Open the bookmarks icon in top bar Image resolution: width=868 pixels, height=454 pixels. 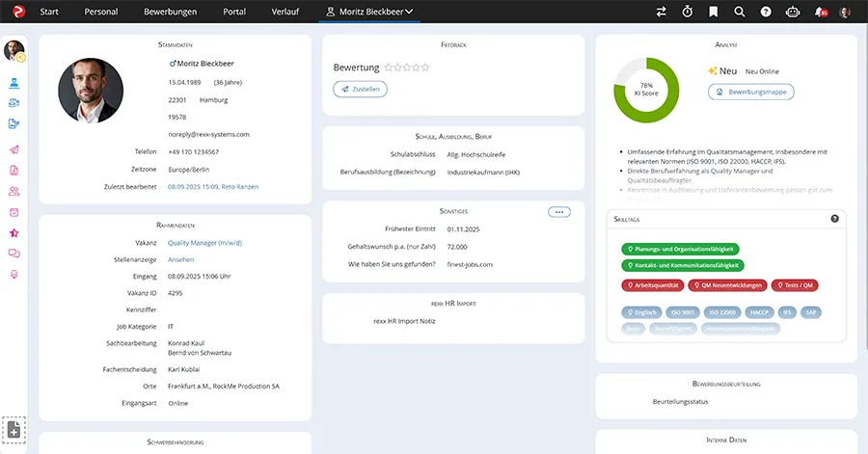(x=714, y=12)
